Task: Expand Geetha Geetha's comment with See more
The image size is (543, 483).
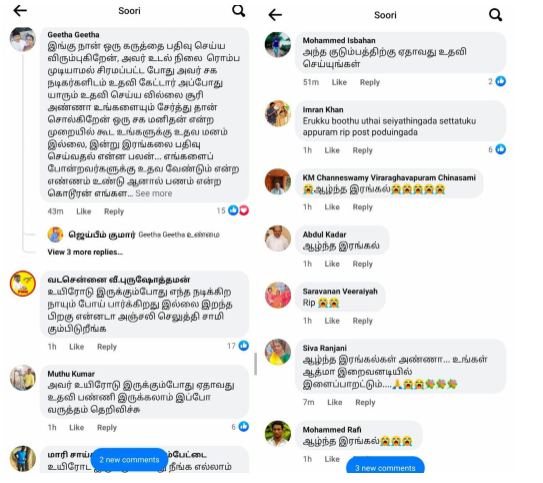Action: point(154,193)
